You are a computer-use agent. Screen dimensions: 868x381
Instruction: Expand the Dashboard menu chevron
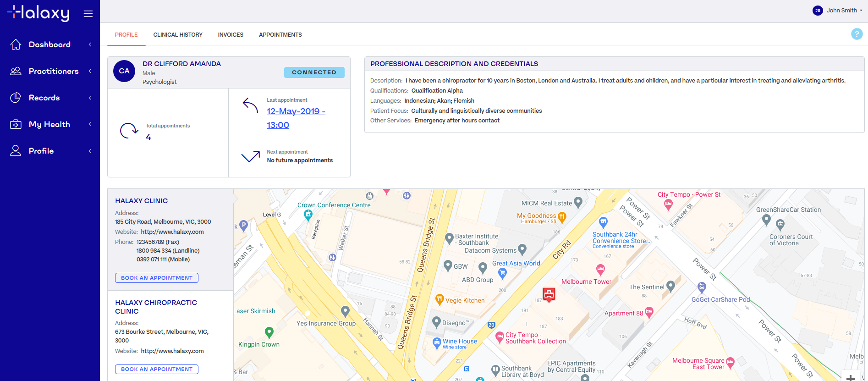[x=90, y=44]
